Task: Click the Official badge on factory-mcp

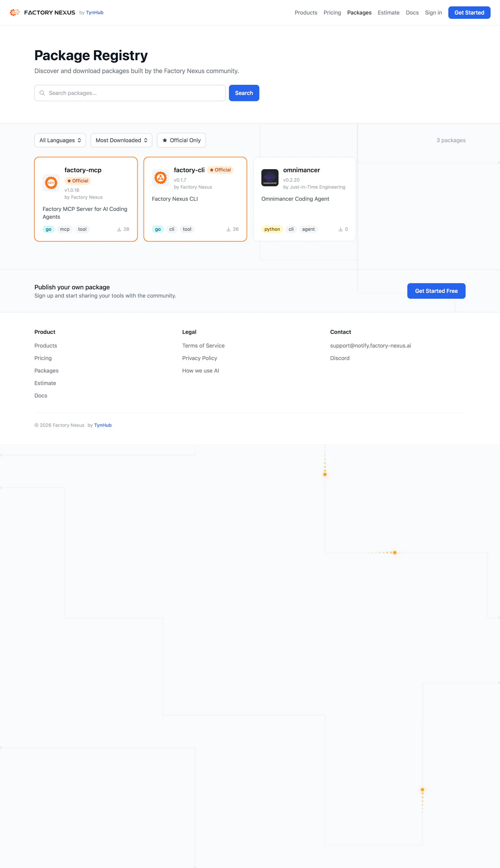Action: (x=77, y=181)
